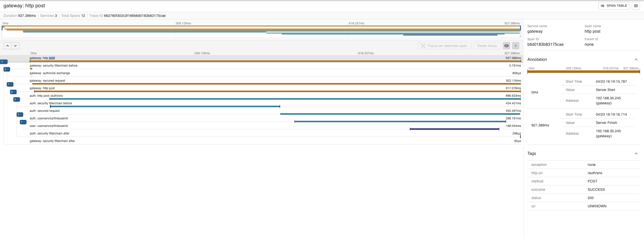Screen dimensions: 644x238
Task: Click the http.url value /auth/sns
Action: click(x=595, y=173)
